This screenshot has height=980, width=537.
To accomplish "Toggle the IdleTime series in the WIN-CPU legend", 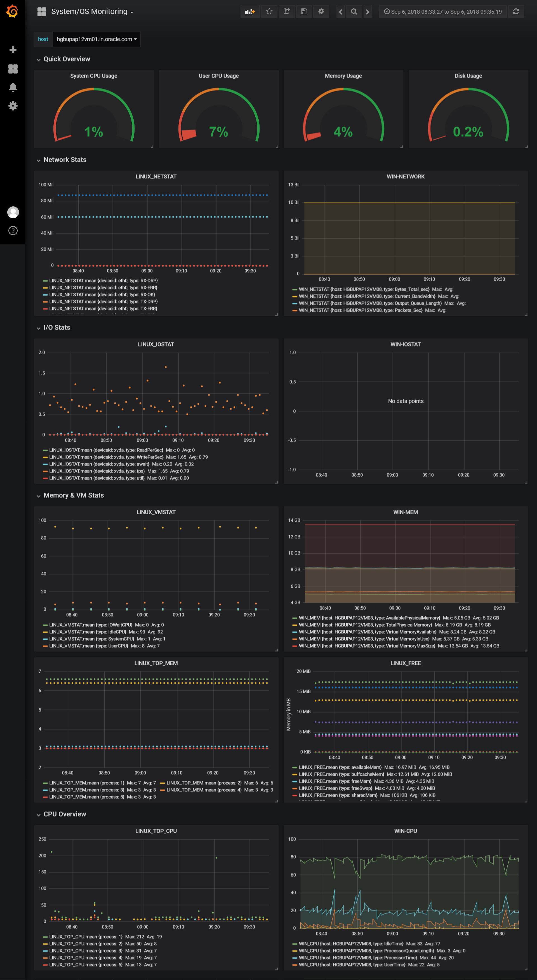I will click(351, 943).
